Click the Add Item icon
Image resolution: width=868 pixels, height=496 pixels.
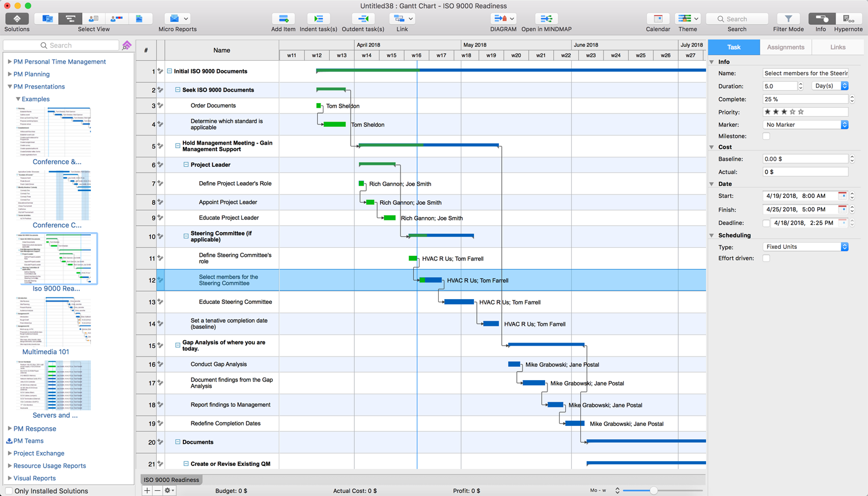tap(283, 19)
